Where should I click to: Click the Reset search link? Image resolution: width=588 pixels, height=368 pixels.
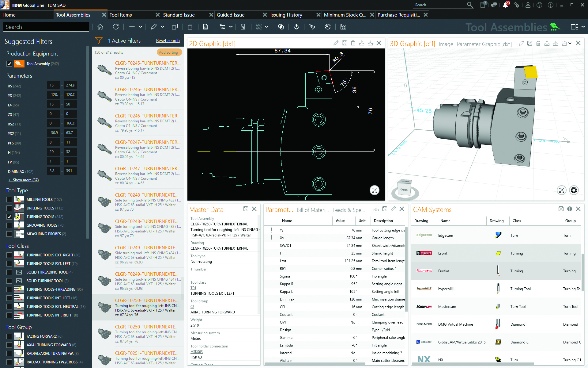[168, 40]
